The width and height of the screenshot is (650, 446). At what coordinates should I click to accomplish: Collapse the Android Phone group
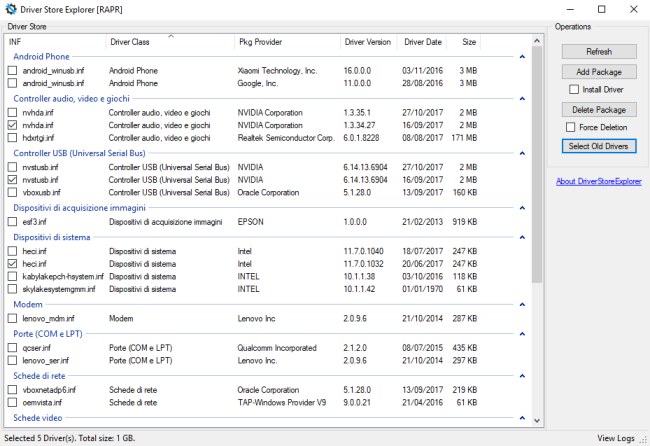[522, 56]
